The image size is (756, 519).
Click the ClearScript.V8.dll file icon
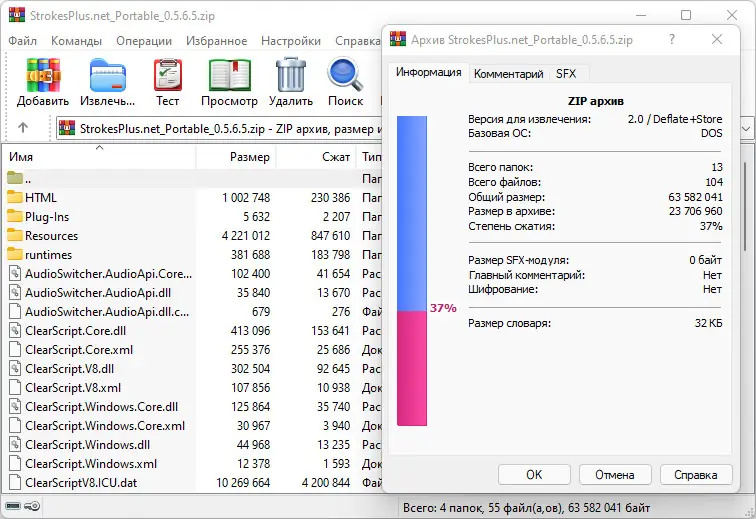[15, 369]
